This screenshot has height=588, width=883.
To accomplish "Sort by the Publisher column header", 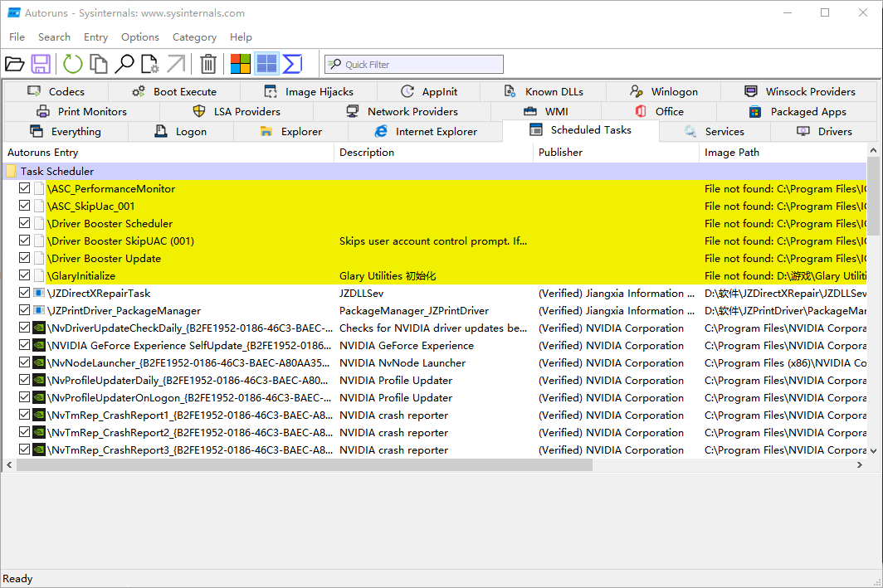I will pos(616,153).
